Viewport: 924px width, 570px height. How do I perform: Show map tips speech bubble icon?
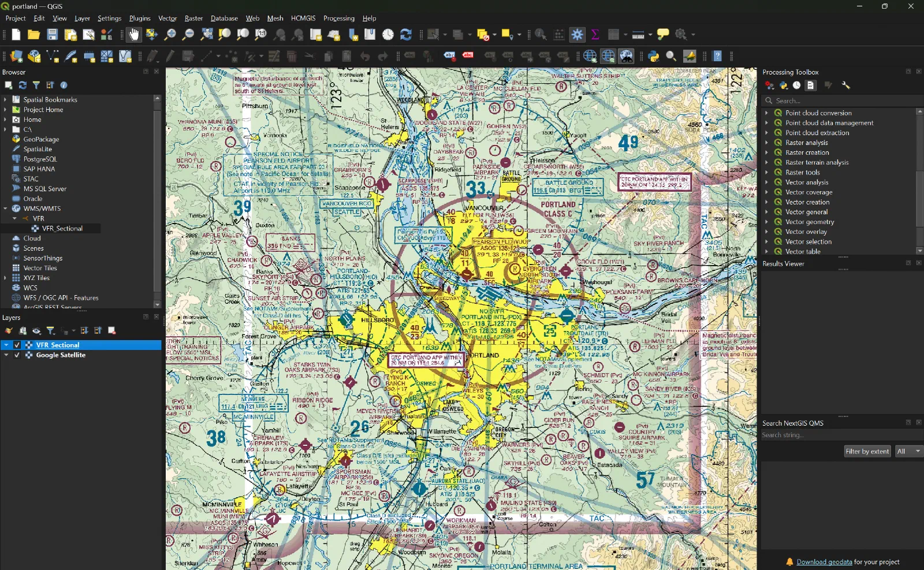pyautogui.click(x=663, y=35)
